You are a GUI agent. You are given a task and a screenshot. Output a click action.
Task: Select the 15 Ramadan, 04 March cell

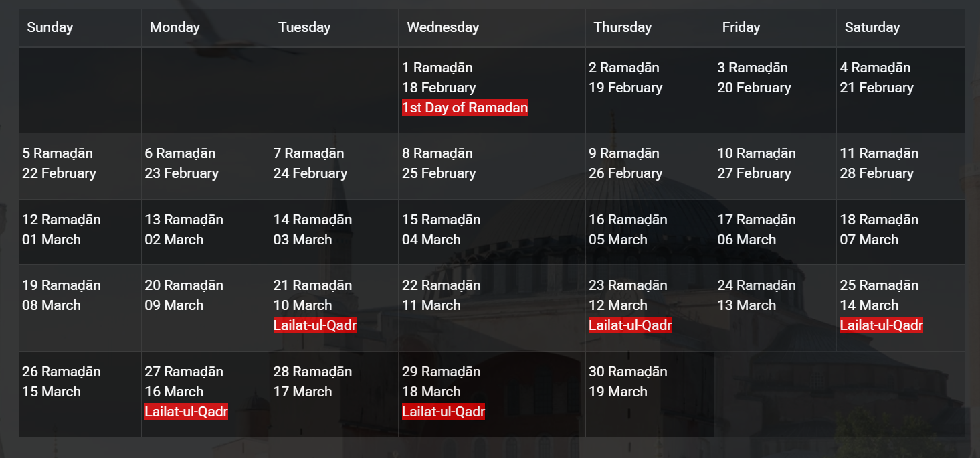tap(492, 231)
